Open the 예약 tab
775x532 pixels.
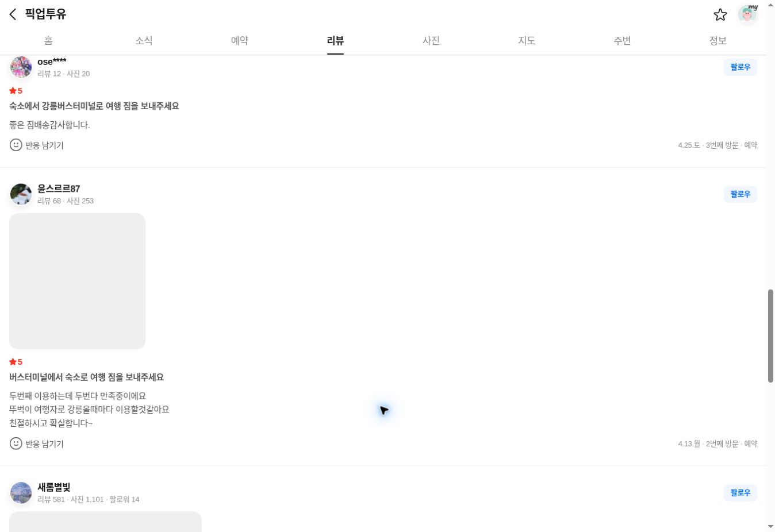240,40
